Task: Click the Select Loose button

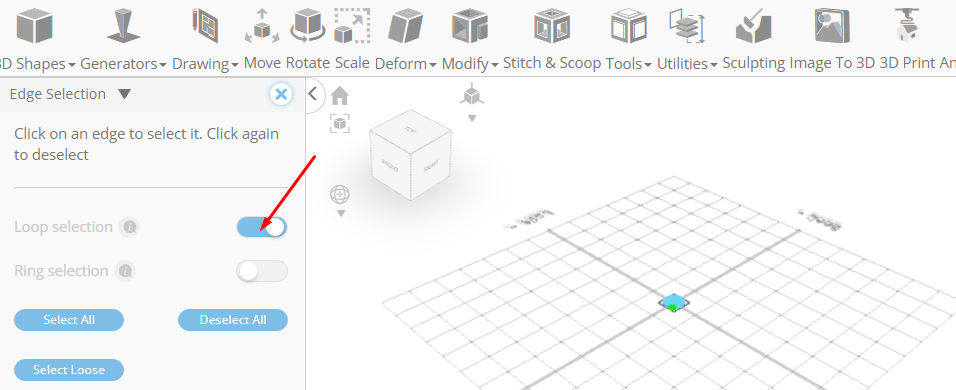Action: pyautogui.click(x=69, y=370)
